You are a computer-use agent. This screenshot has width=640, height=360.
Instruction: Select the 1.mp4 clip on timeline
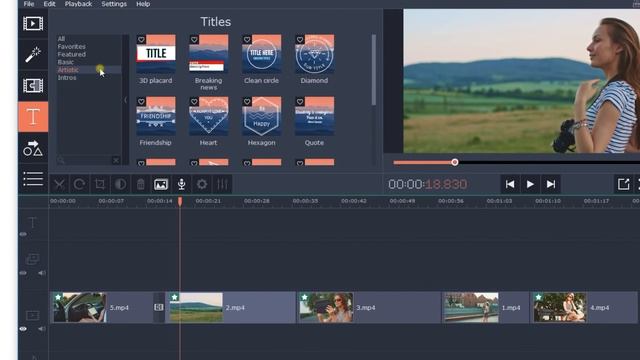coord(485,307)
